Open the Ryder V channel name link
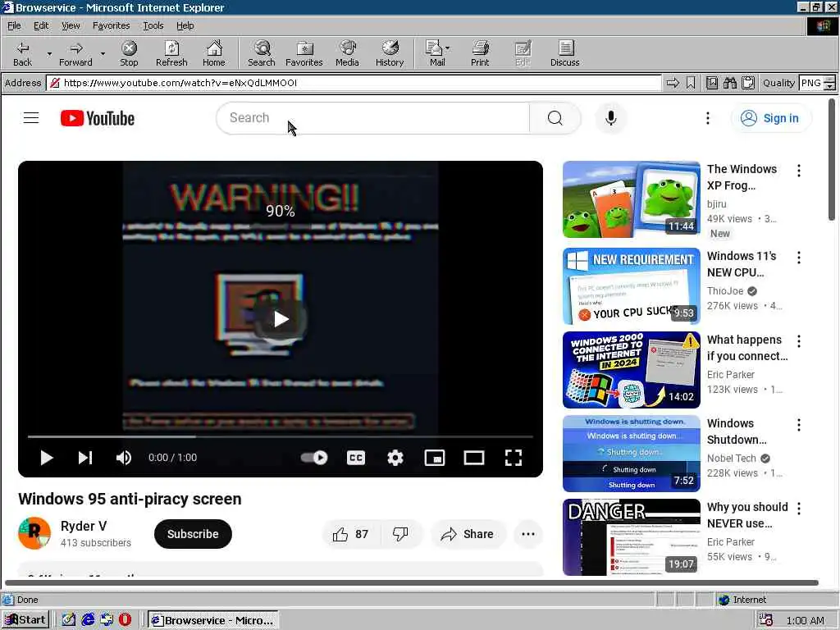840x630 pixels. [84, 526]
